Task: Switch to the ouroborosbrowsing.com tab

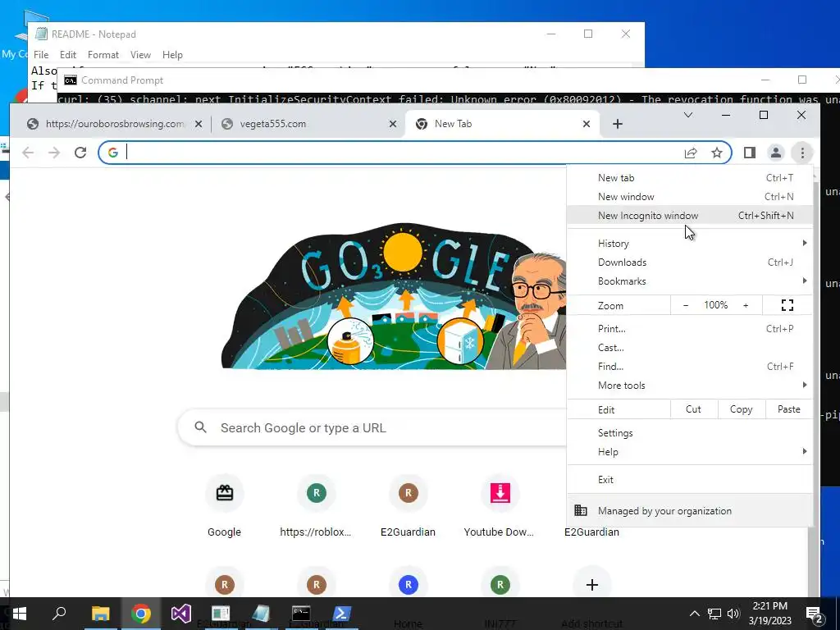Action: pyautogui.click(x=113, y=124)
